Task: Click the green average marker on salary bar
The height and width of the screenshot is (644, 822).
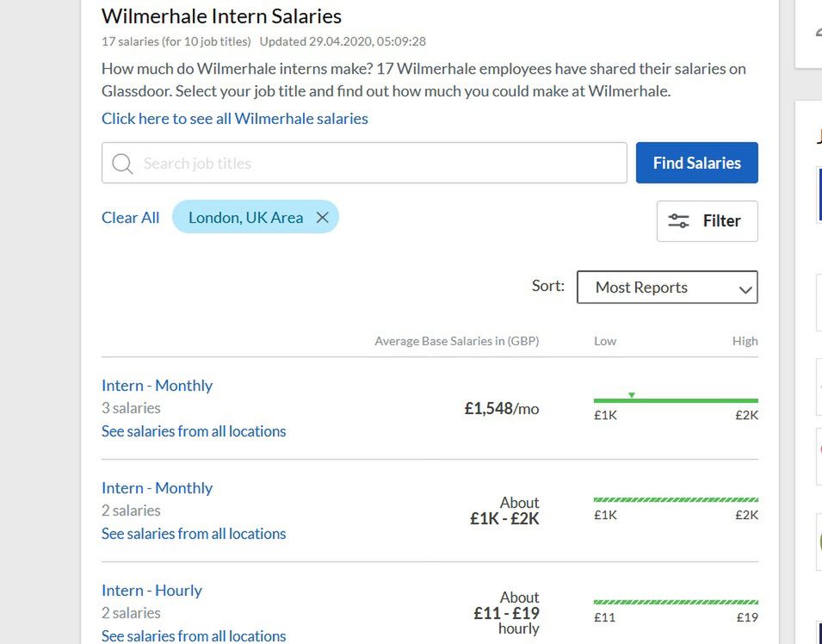Action: [632, 395]
